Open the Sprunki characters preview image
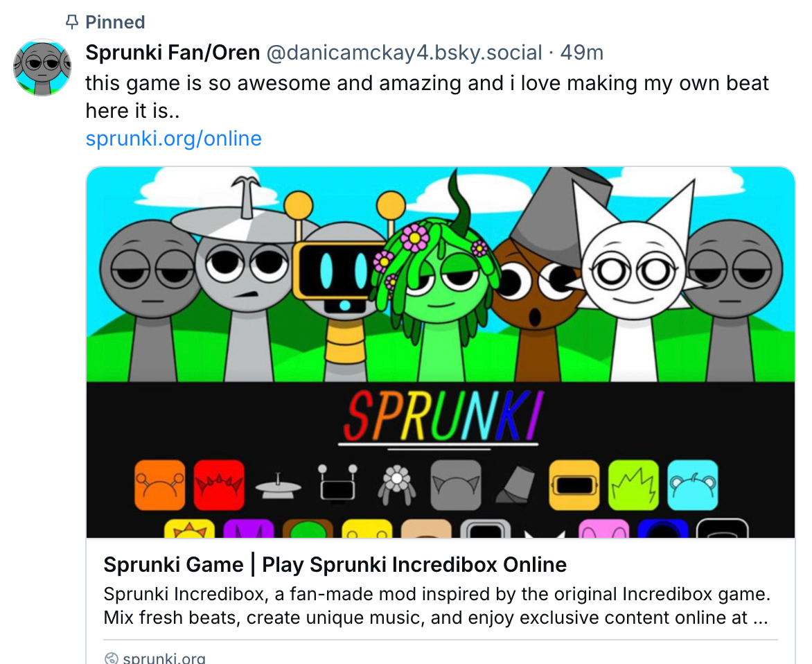 (440, 352)
